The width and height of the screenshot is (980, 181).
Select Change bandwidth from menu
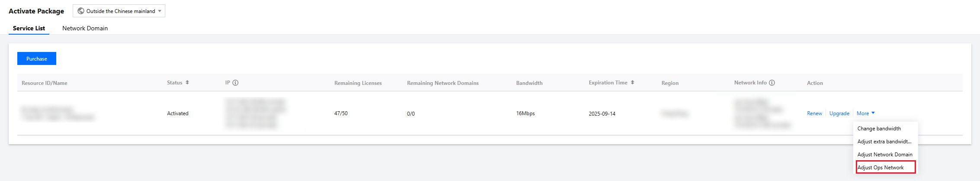click(x=879, y=129)
